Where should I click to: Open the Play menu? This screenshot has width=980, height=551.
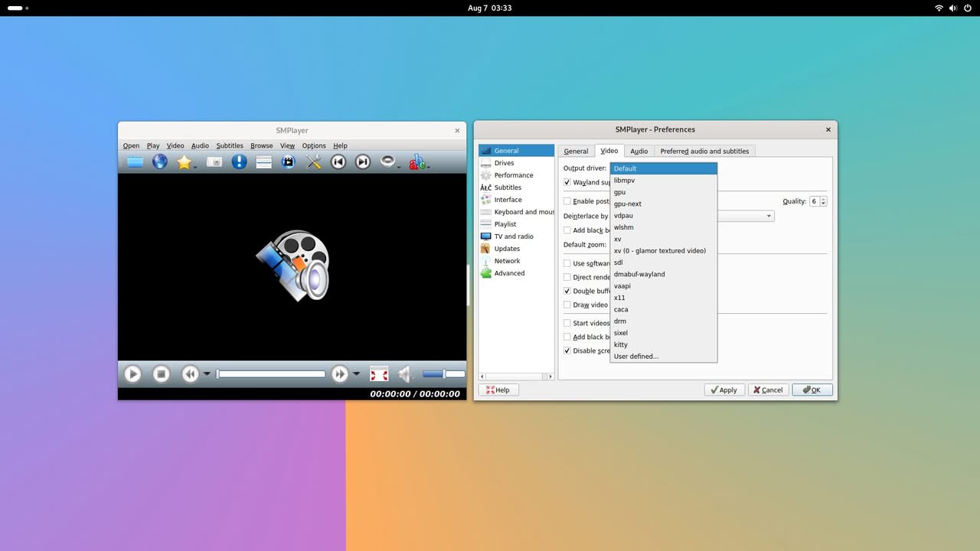(153, 145)
